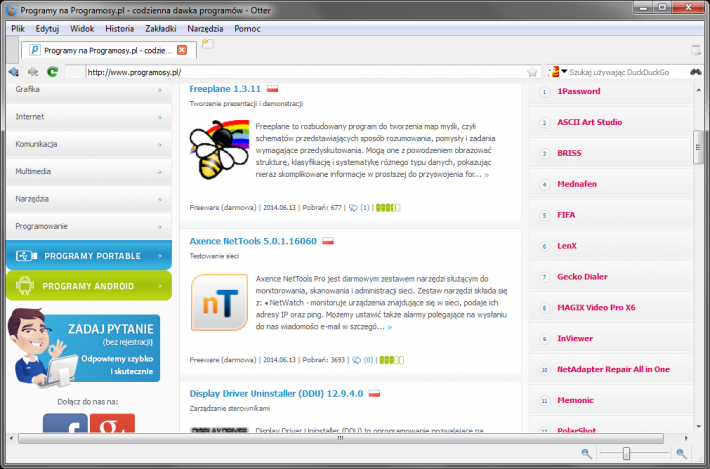
Task: Open Display Driver Uninstaller (DDU) link
Action: (x=276, y=393)
